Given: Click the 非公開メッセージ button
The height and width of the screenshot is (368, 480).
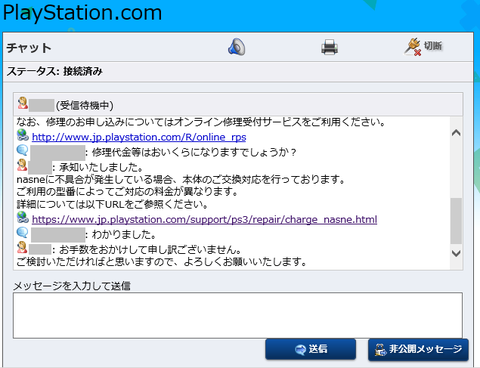Looking at the screenshot, I should (418, 349).
